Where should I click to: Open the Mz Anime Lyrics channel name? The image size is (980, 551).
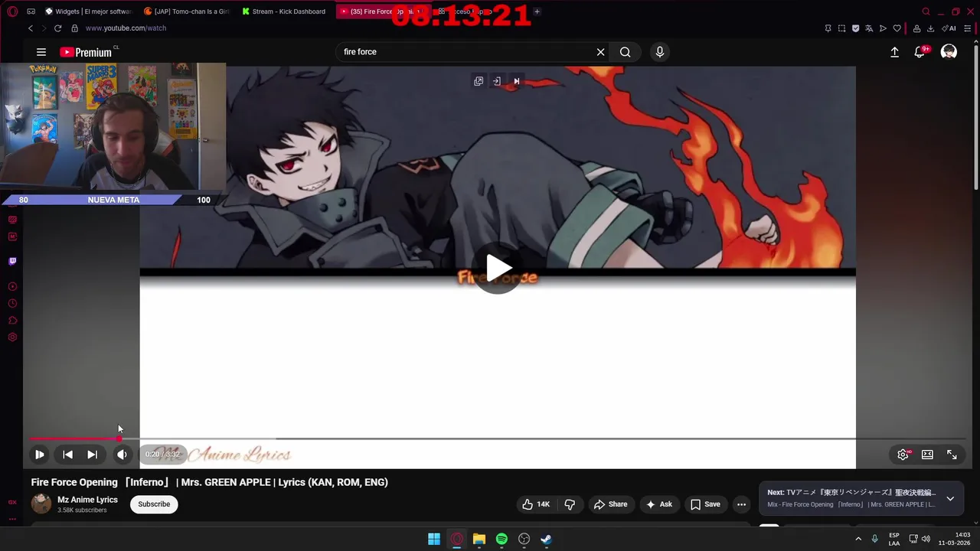click(x=87, y=500)
